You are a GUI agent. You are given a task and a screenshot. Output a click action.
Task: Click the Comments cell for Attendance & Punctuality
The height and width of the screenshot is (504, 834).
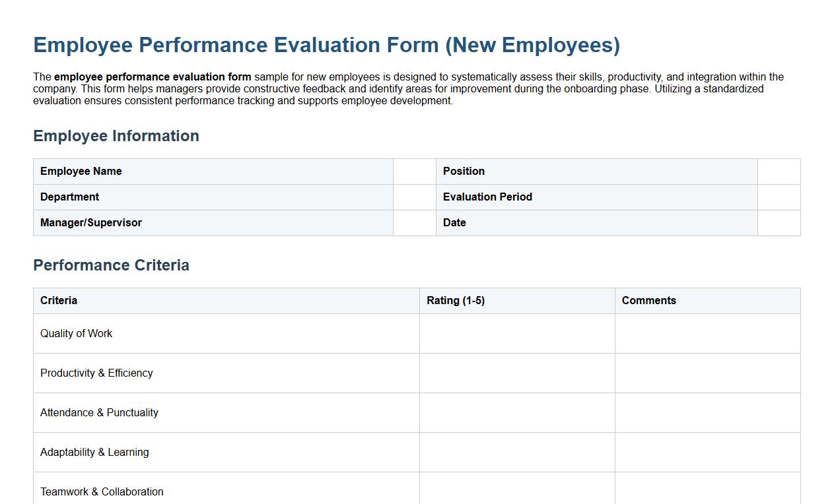point(707,412)
